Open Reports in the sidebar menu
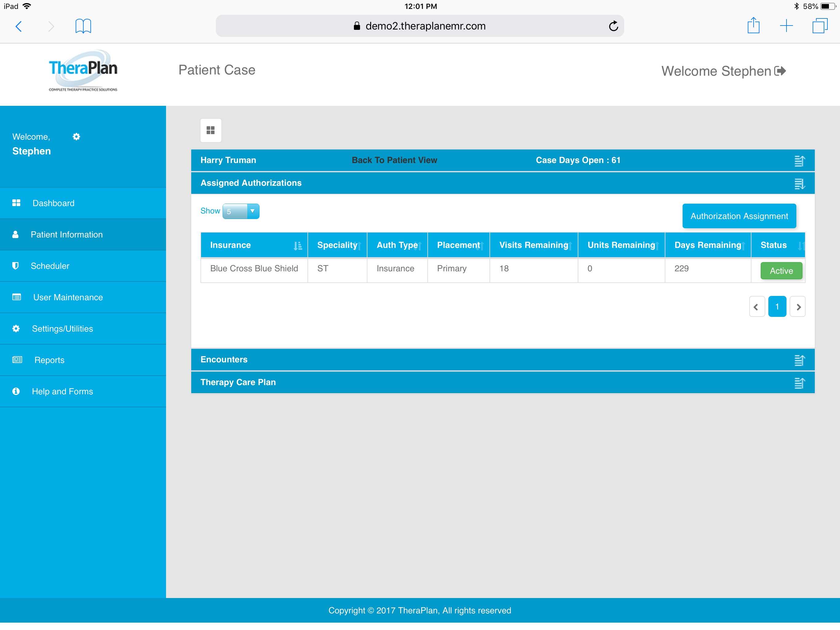Viewport: 840px width, 630px height. (50, 360)
